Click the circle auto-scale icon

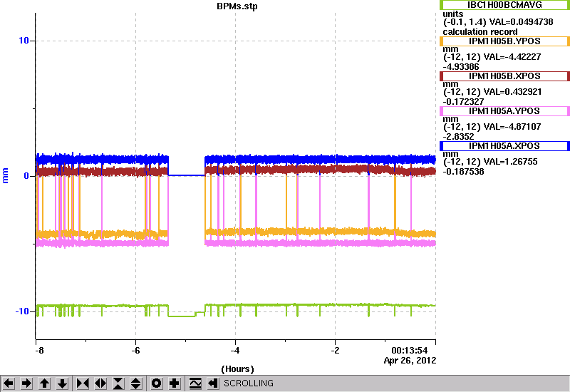coord(157,383)
